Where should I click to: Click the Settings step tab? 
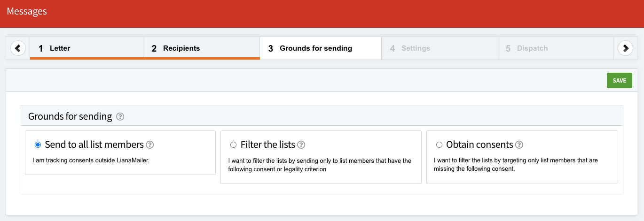coord(439,48)
